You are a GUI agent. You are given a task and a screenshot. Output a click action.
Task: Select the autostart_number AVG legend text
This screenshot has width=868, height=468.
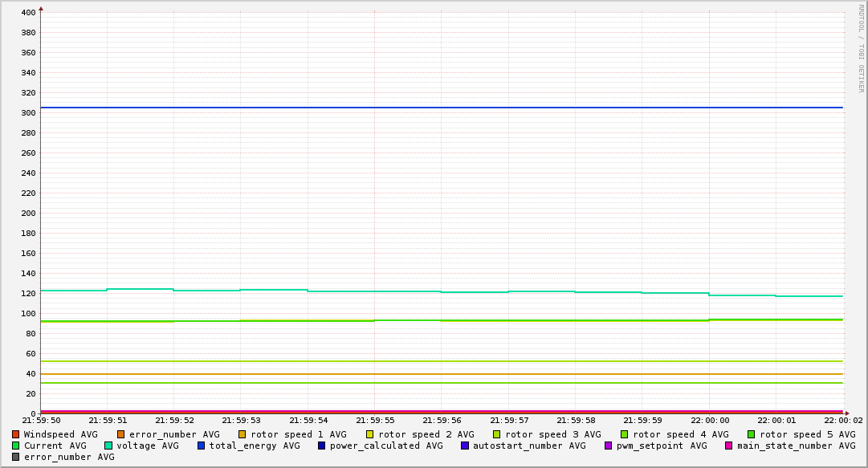pyautogui.click(x=529, y=446)
